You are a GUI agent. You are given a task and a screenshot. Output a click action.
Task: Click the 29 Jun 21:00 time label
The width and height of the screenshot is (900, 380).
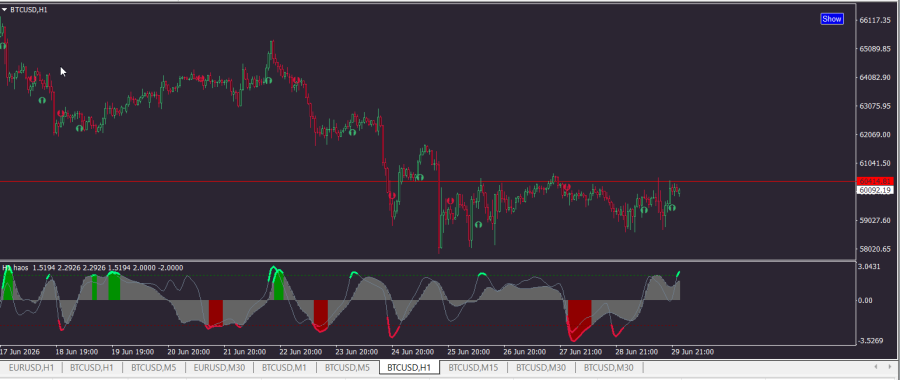coord(692,352)
